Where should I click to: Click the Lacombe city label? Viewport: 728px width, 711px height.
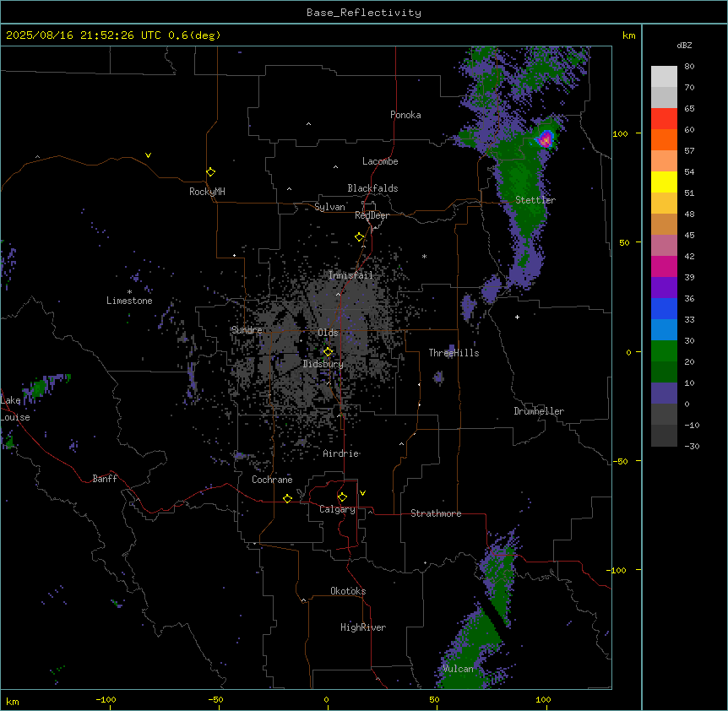pos(380,161)
